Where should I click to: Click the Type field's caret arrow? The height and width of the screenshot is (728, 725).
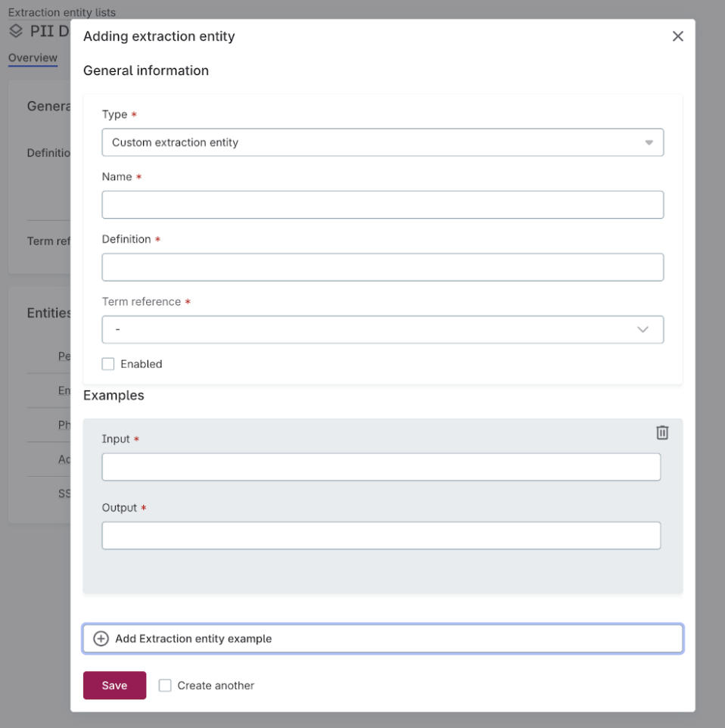[649, 142]
